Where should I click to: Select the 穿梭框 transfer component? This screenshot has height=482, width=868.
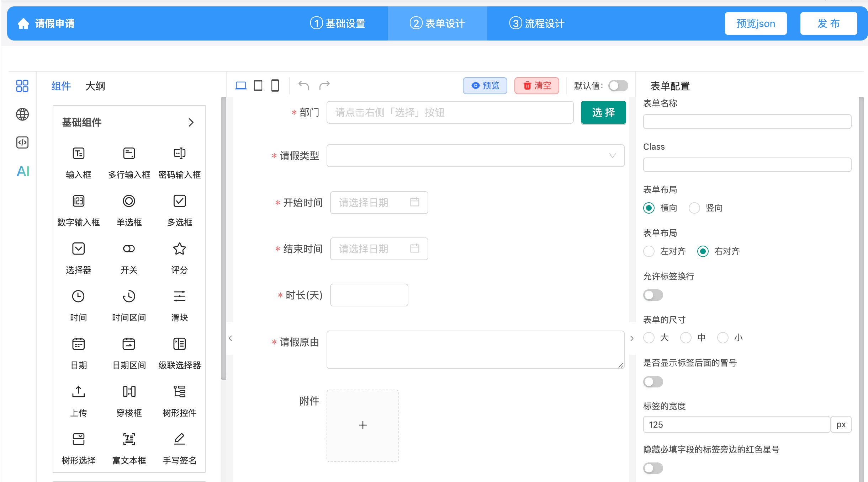click(129, 401)
